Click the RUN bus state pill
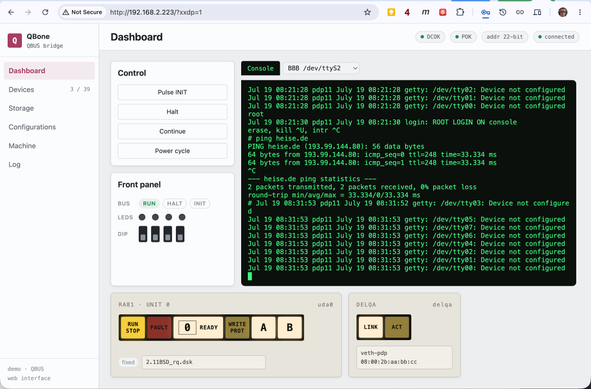This screenshot has width=591, height=389. tap(149, 204)
